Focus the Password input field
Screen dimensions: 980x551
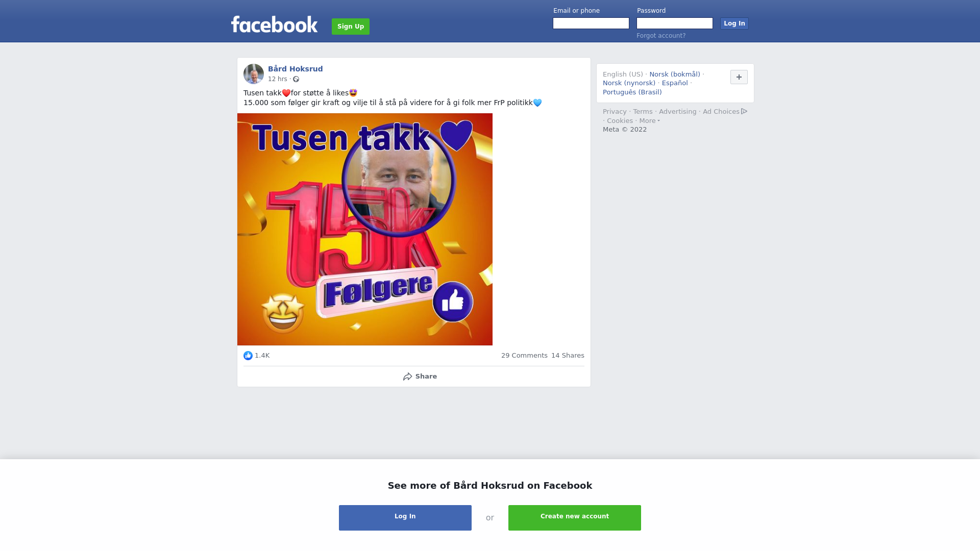(x=675, y=23)
